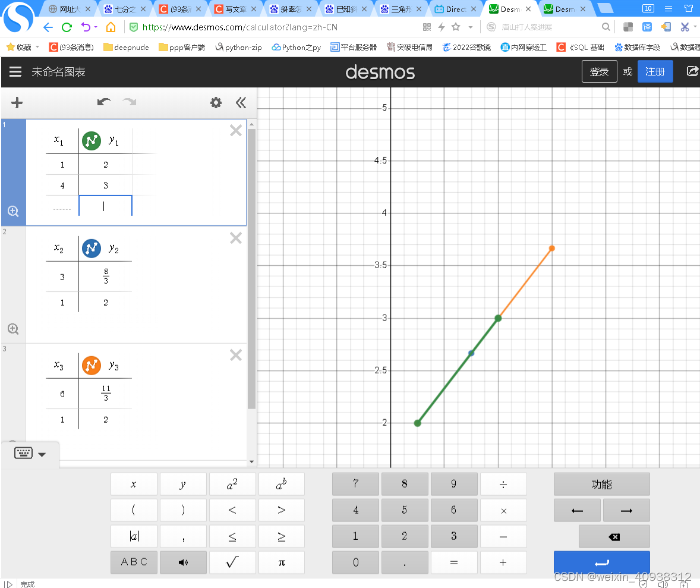Image resolution: width=700 pixels, height=588 pixels.
Task: Redo the last edit
Action: [130, 102]
